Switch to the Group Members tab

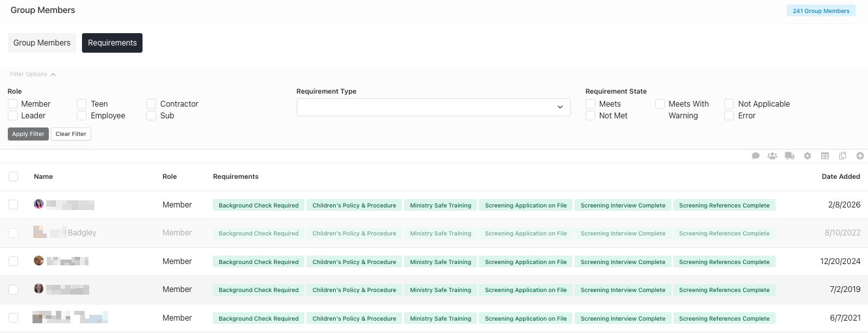pyautogui.click(x=42, y=43)
